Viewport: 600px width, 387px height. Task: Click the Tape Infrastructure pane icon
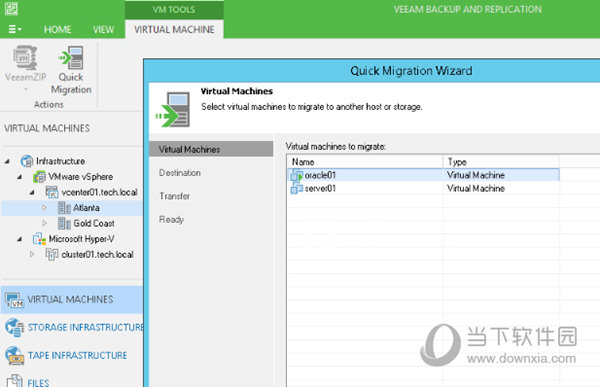[x=15, y=356]
